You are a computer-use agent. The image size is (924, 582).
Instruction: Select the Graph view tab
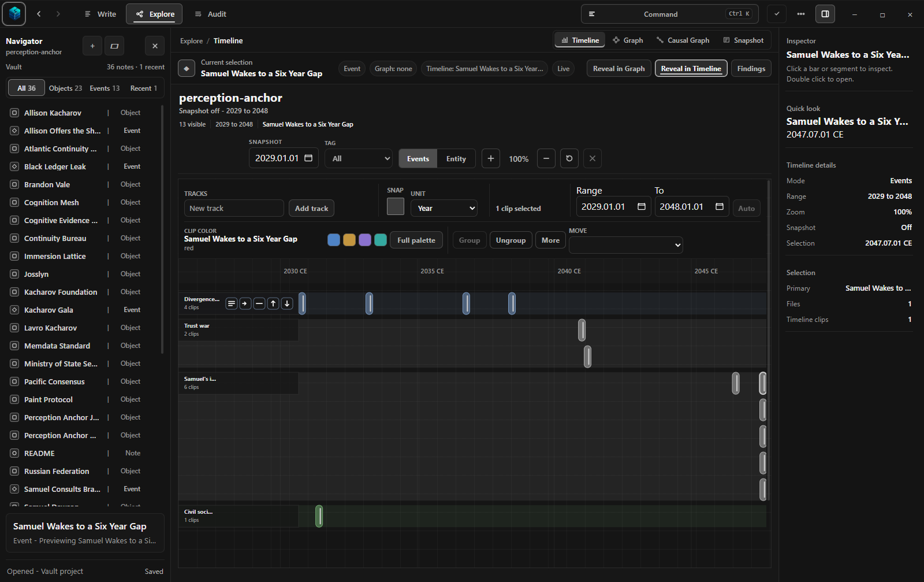[x=628, y=40]
